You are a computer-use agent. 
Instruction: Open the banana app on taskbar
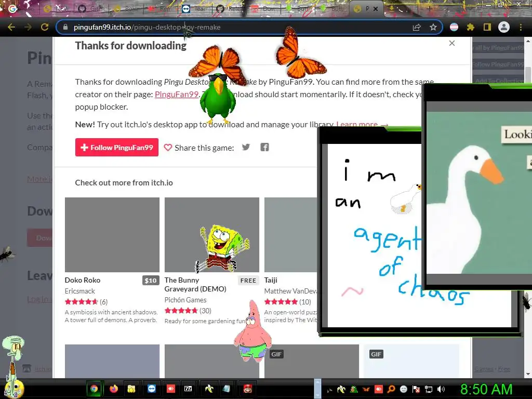click(209, 389)
